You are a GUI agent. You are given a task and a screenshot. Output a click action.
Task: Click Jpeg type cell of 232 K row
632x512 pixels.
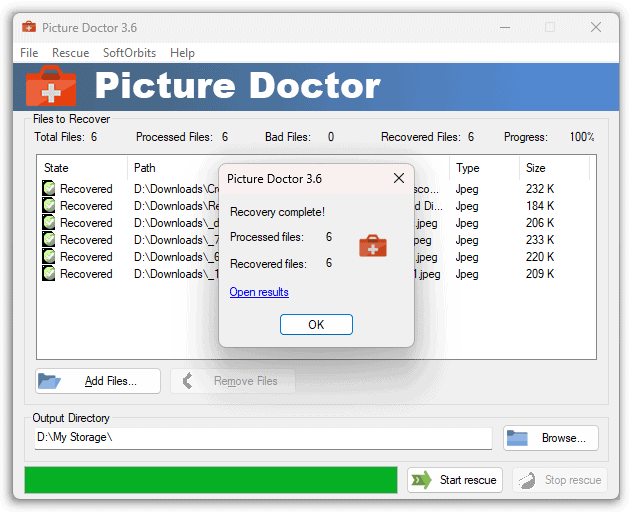(x=467, y=189)
